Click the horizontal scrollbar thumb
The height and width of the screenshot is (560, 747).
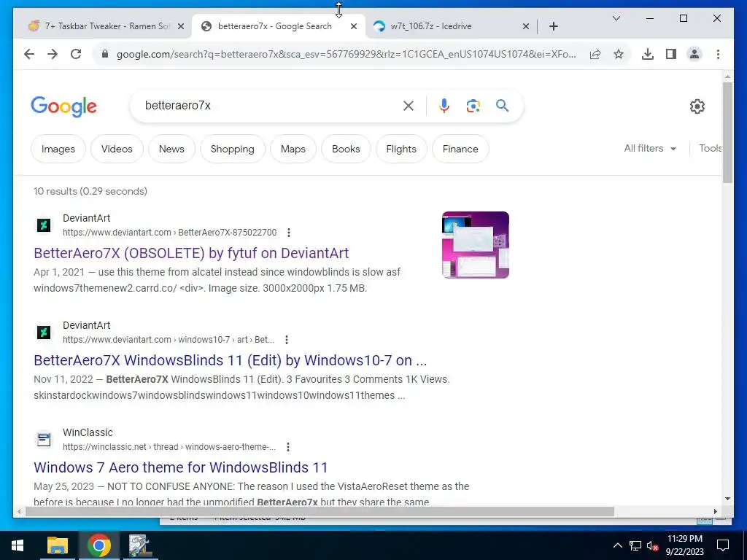pos(320,511)
